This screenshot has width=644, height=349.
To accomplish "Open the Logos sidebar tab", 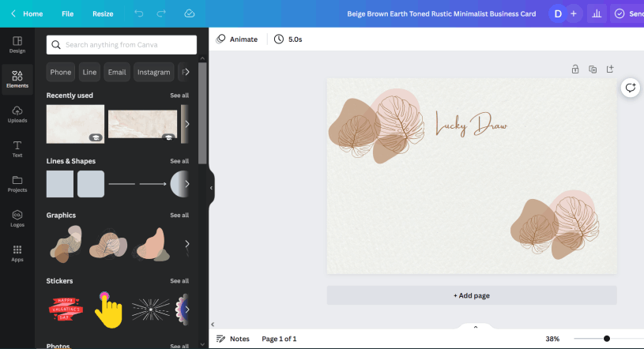I will [x=17, y=219].
